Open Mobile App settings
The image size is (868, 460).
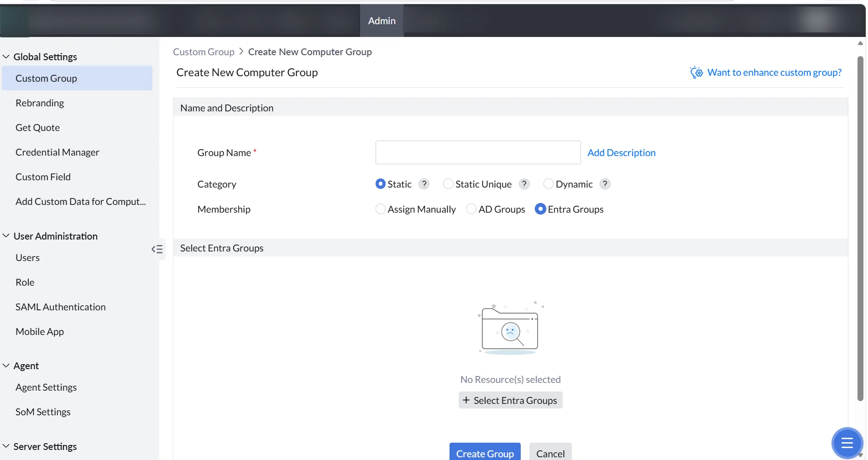[x=40, y=331]
